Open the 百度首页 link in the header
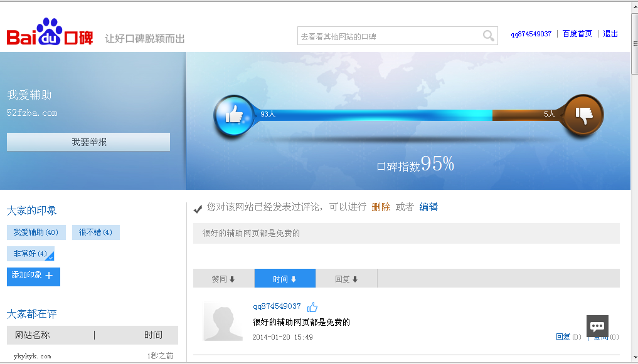638x364 pixels. click(x=577, y=34)
